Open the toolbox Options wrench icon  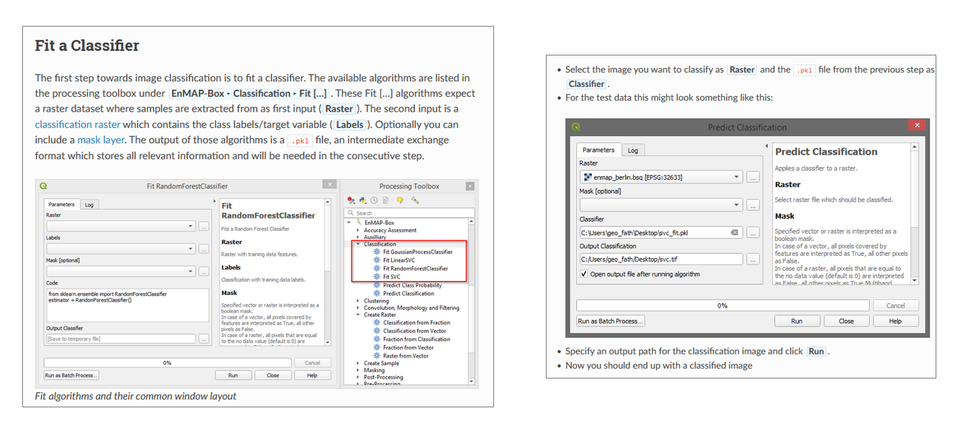click(x=415, y=200)
